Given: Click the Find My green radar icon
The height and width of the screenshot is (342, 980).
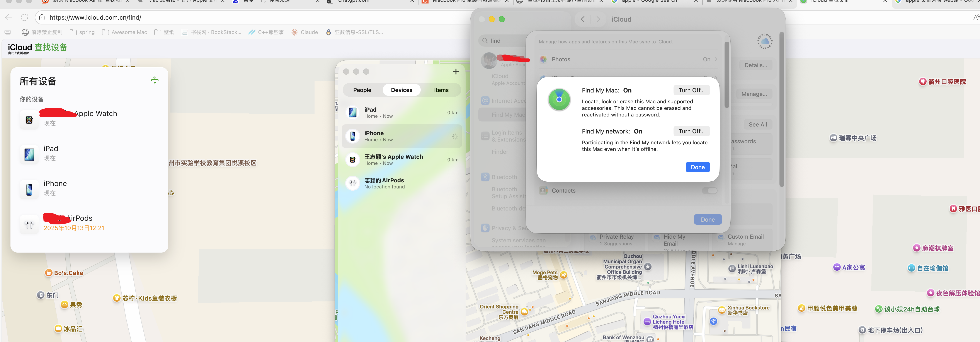Looking at the screenshot, I should click(x=559, y=99).
